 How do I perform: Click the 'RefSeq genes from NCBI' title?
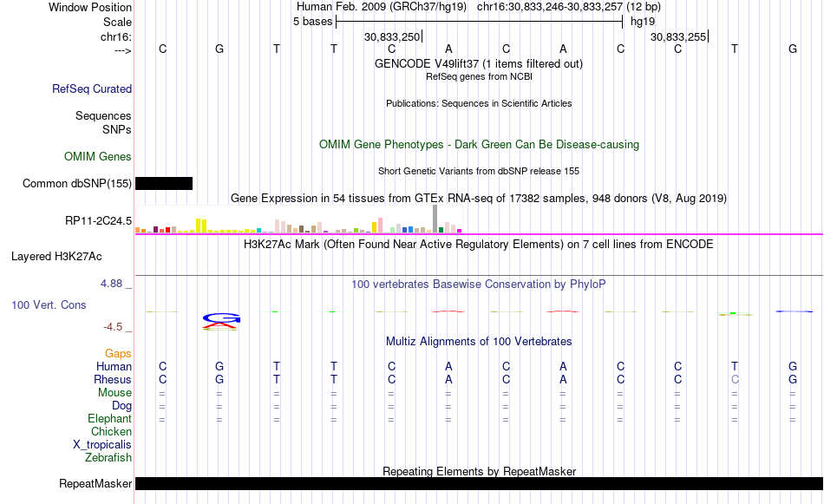479,76
